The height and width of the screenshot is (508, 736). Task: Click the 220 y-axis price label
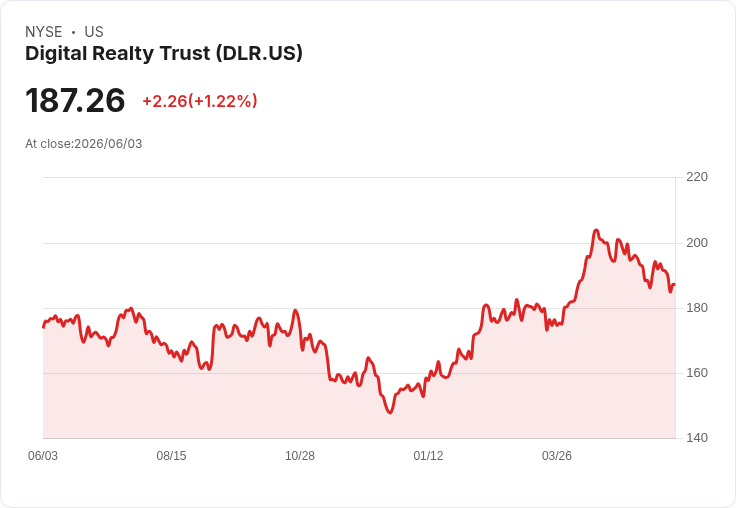coord(697,177)
